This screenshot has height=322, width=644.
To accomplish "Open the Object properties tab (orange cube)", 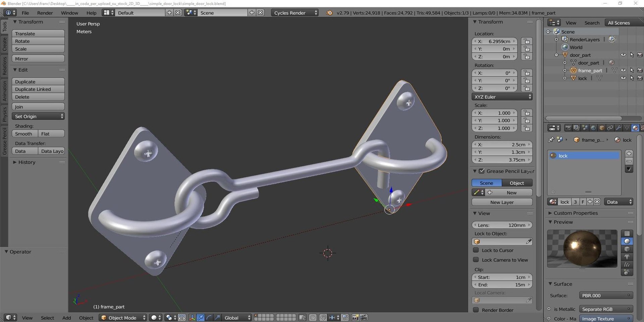I will click(602, 128).
